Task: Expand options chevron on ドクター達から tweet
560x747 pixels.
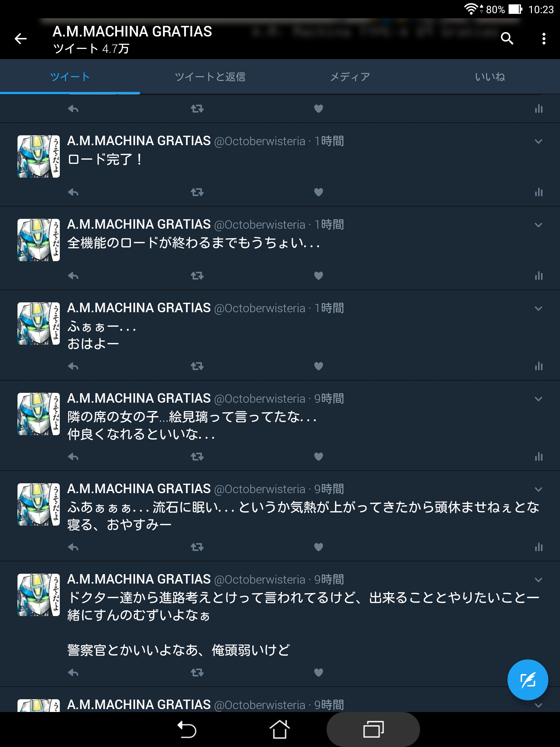Action: [538, 580]
